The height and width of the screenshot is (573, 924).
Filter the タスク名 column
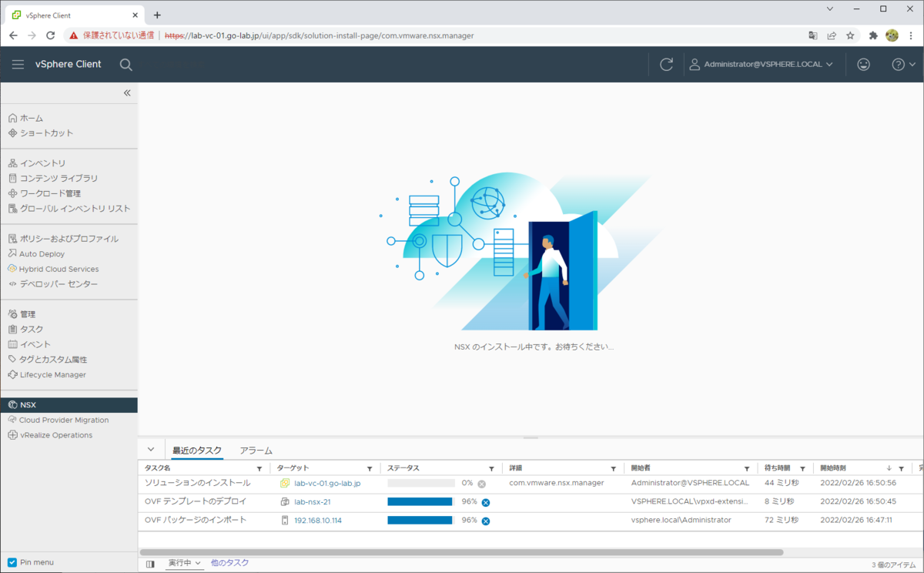259,469
